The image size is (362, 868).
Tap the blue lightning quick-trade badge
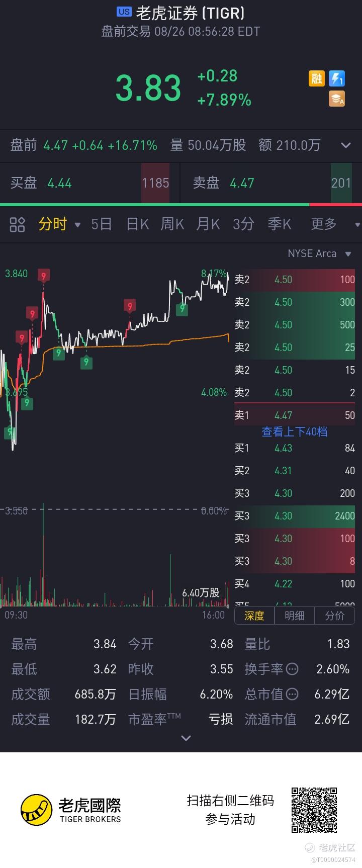pyautogui.click(x=337, y=78)
